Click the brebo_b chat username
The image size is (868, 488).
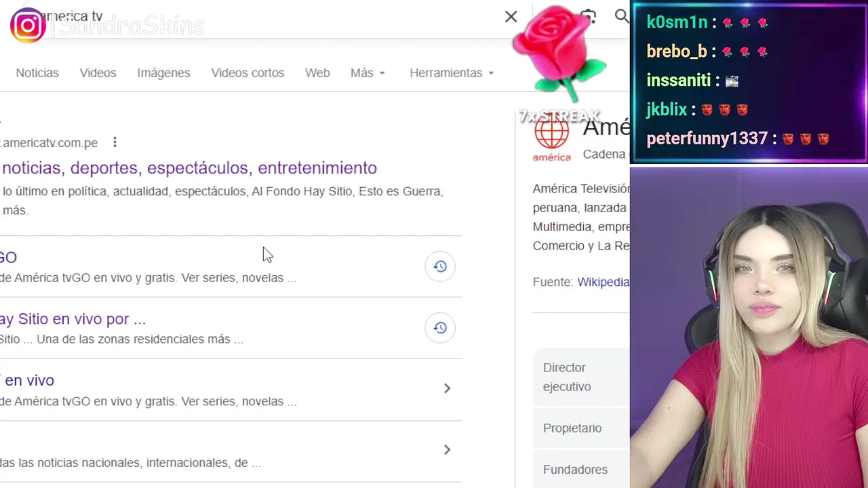(677, 52)
